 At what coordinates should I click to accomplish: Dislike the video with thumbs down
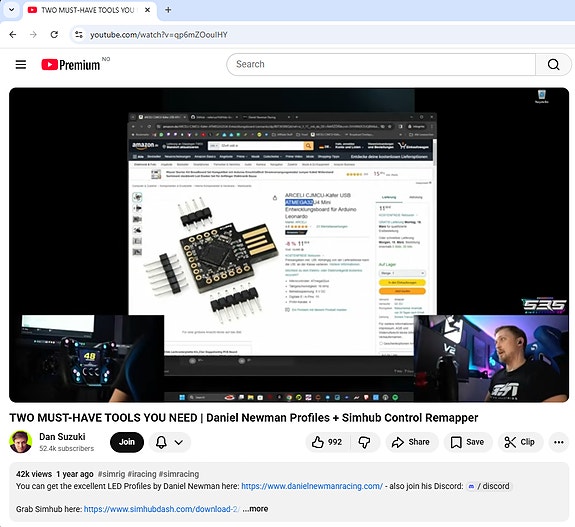click(x=365, y=442)
